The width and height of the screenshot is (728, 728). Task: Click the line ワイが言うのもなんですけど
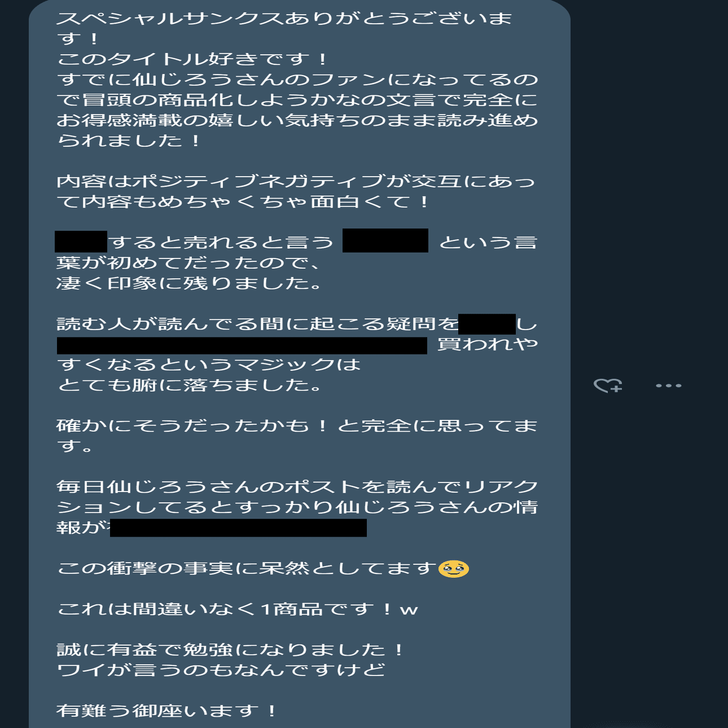221,669
